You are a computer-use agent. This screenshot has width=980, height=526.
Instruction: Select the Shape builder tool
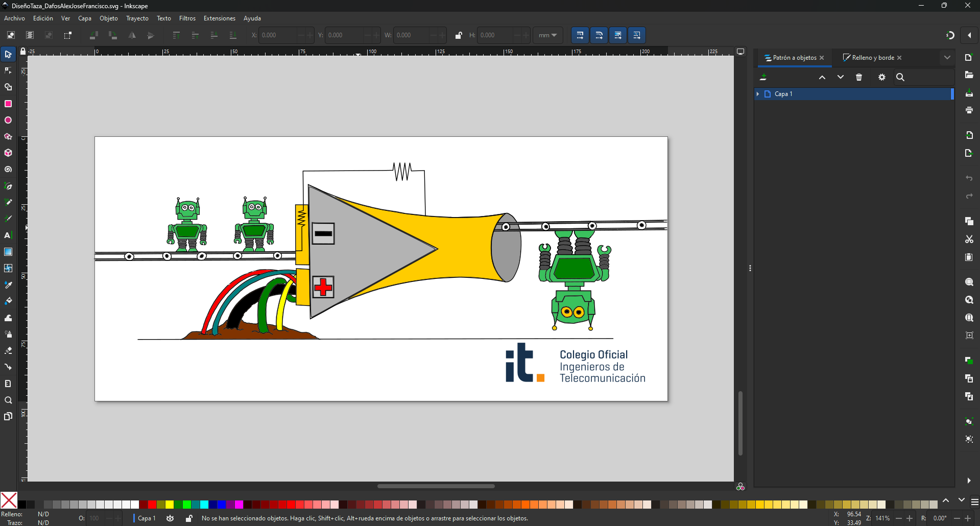[x=8, y=87]
